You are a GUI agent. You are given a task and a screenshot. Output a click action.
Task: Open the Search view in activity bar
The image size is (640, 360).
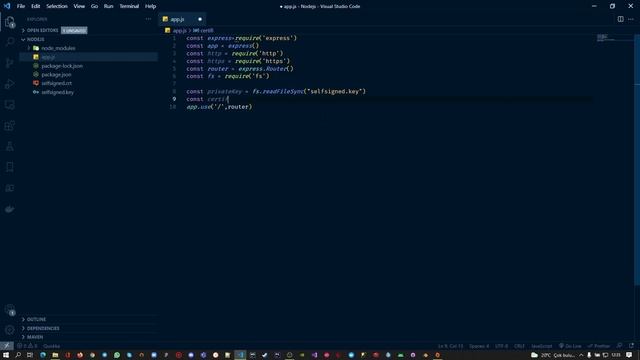9,42
